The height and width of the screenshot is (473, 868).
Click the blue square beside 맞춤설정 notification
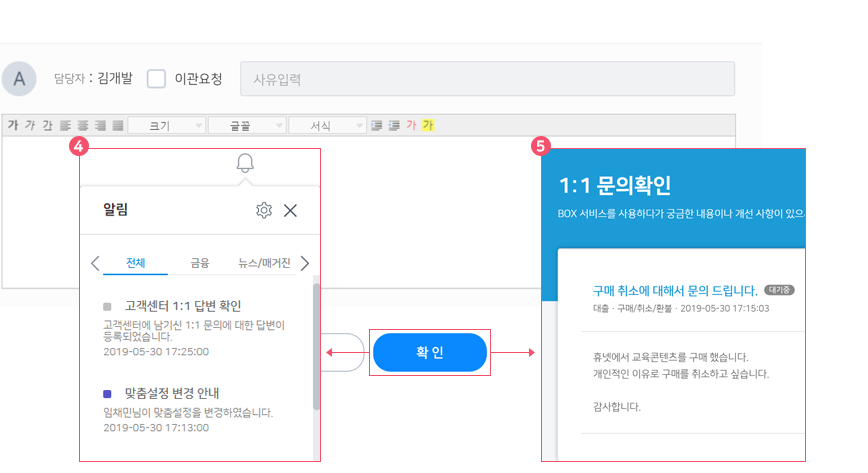click(107, 394)
